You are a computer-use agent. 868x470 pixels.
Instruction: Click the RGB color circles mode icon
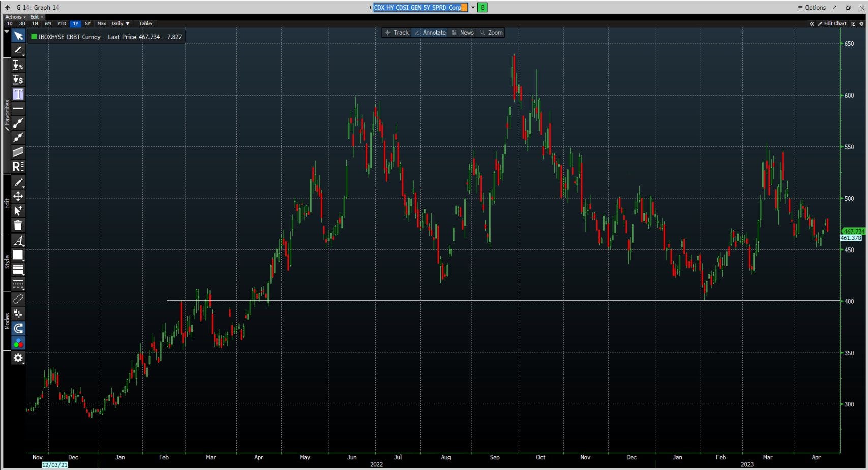(x=18, y=343)
